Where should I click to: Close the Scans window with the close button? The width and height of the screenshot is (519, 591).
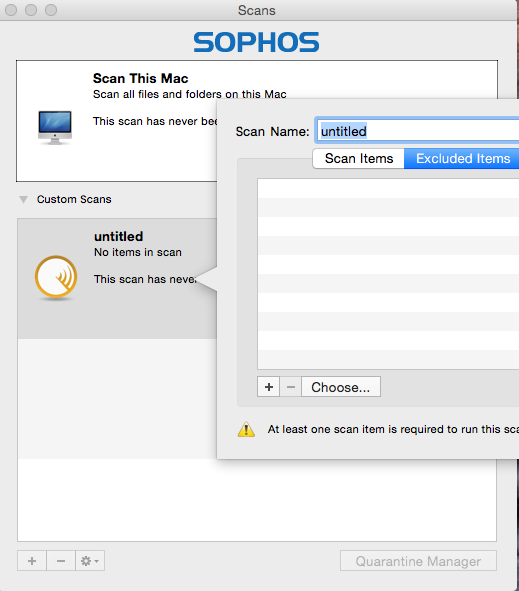[x=11, y=10]
